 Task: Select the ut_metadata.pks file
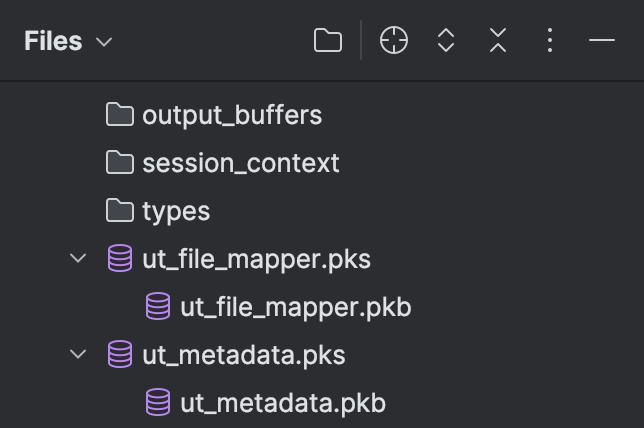(x=227, y=354)
